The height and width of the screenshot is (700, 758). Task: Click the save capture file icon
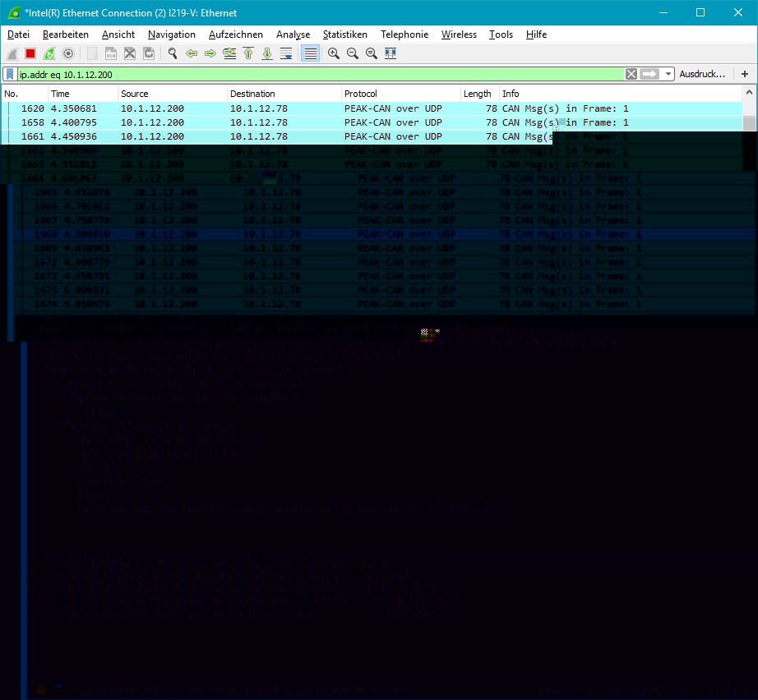click(x=111, y=53)
